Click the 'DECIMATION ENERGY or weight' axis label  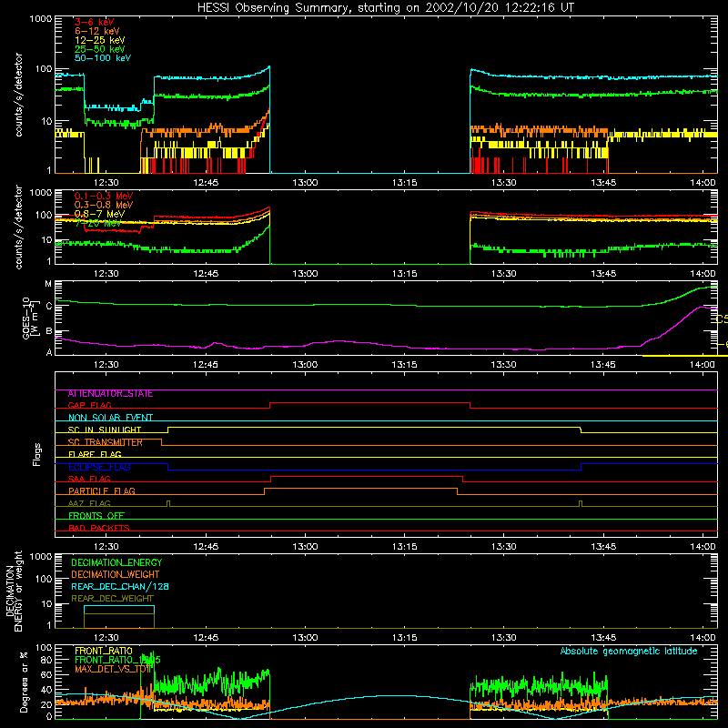(14, 591)
